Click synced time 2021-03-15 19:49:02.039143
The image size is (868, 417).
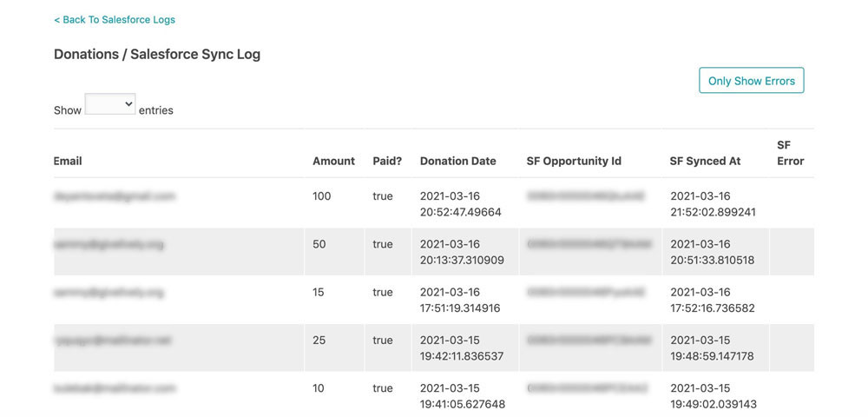click(713, 396)
